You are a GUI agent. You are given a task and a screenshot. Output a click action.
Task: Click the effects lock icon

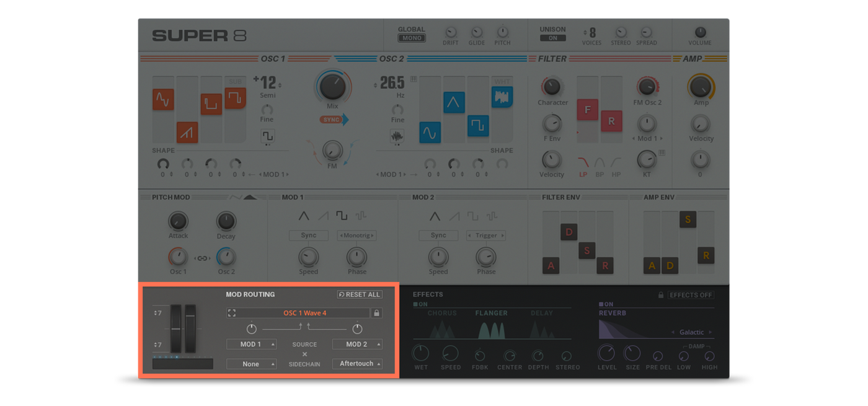pyautogui.click(x=661, y=295)
